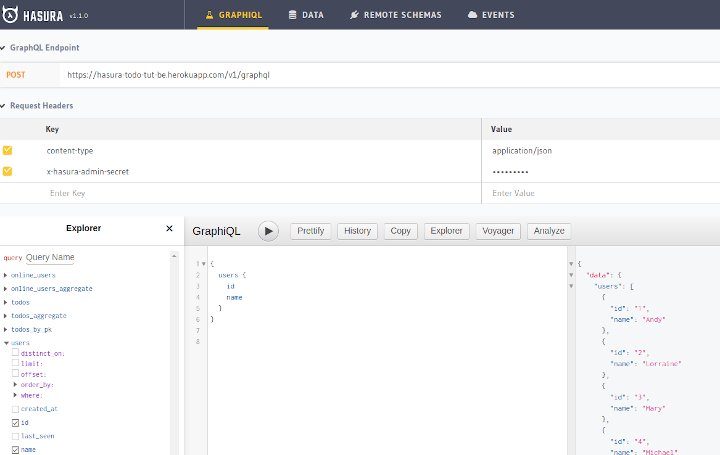Image resolution: width=720 pixels, height=455 pixels.
Task: Click the cloud icon beside Events
Action: pos(472,15)
